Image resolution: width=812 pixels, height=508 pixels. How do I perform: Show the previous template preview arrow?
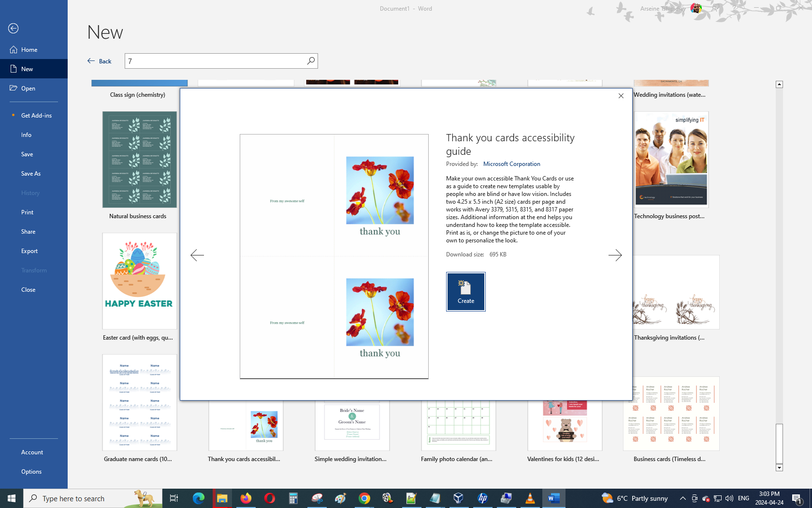(x=197, y=255)
